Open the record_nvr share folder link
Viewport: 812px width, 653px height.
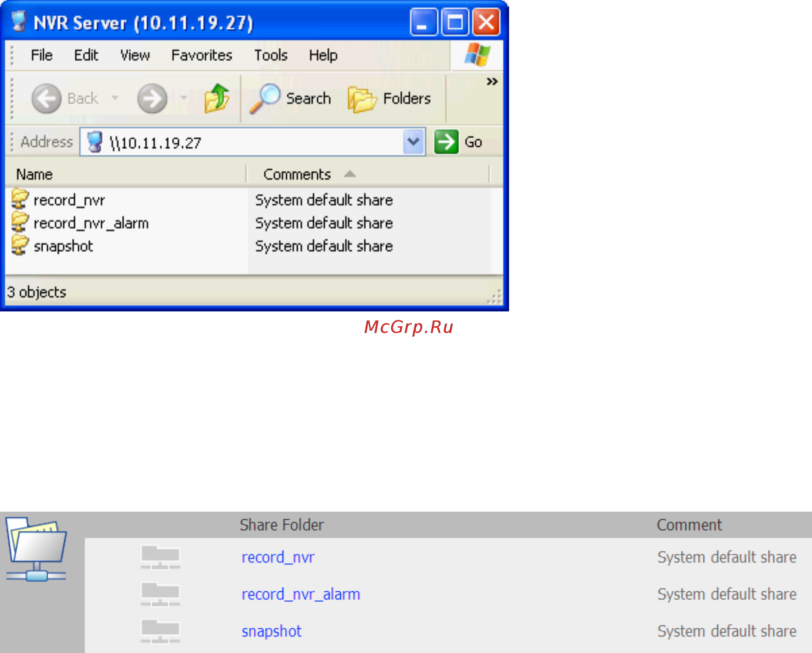(x=278, y=558)
